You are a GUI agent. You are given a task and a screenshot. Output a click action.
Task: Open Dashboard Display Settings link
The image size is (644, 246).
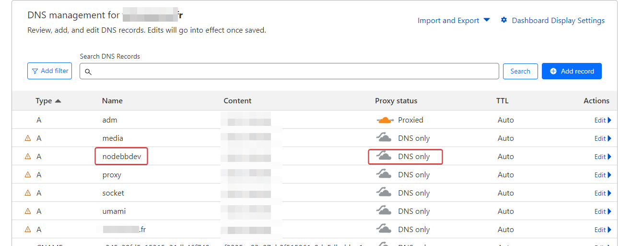[x=558, y=20]
